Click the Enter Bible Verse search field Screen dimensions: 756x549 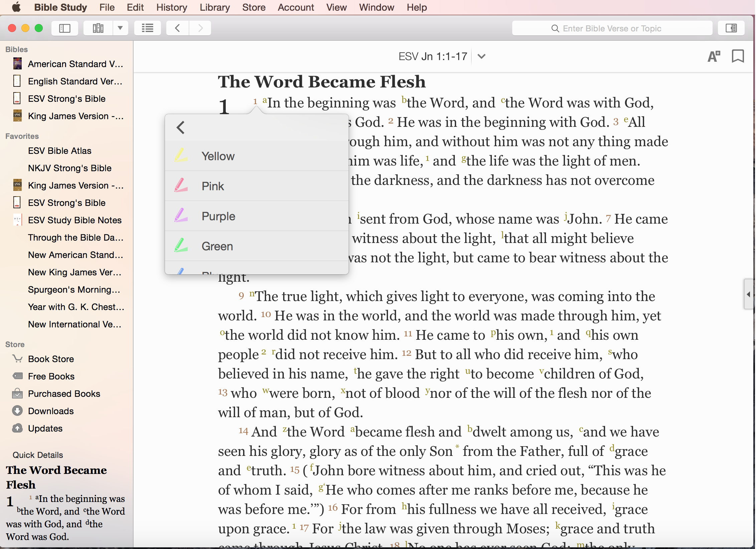612,28
